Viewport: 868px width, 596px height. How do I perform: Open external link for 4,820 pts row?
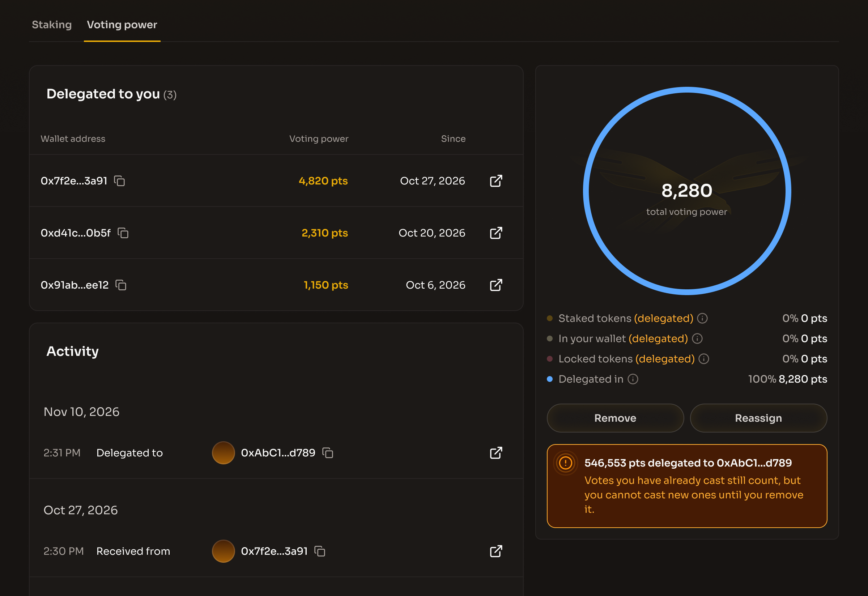pos(496,181)
